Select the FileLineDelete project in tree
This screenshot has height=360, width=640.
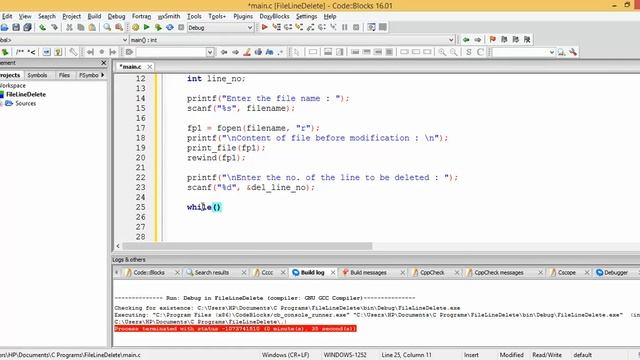[x=26, y=94]
